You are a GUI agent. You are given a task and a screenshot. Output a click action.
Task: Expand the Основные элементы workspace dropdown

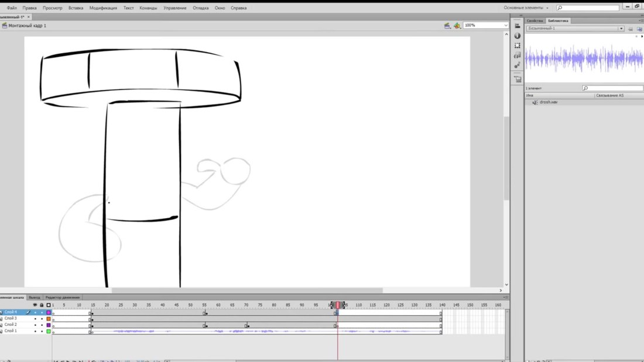click(x=547, y=8)
